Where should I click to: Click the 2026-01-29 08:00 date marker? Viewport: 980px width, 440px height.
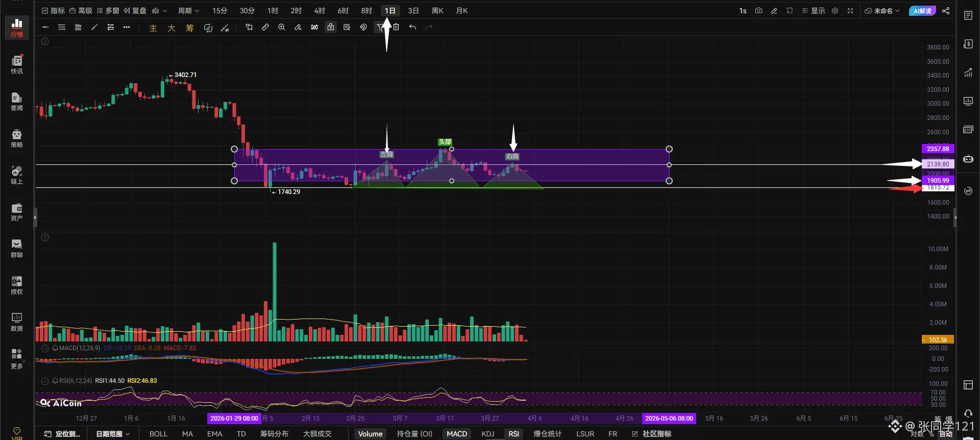point(234,419)
